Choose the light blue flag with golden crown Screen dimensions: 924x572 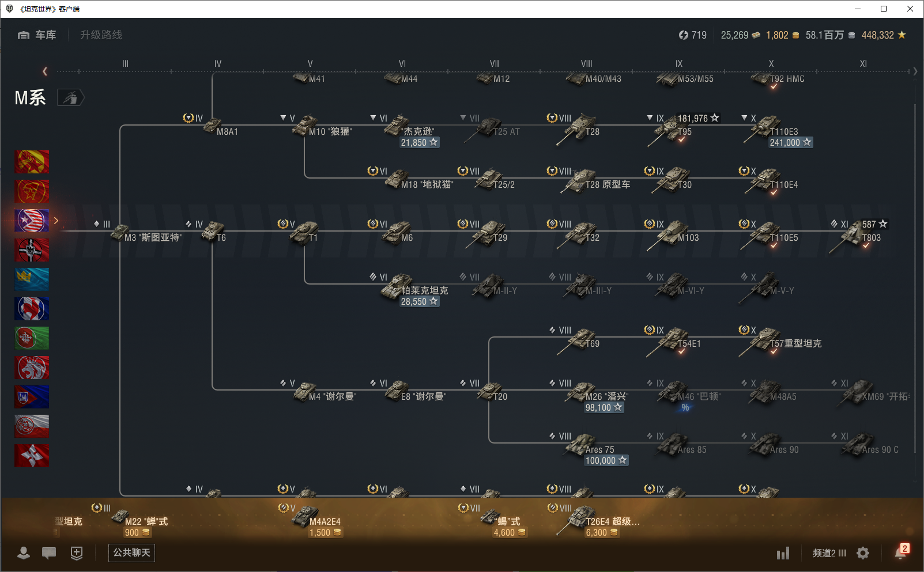[x=32, y=279]
